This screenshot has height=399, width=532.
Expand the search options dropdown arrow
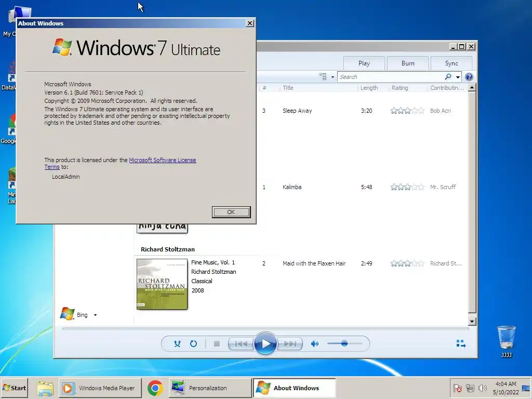(458, 77)
